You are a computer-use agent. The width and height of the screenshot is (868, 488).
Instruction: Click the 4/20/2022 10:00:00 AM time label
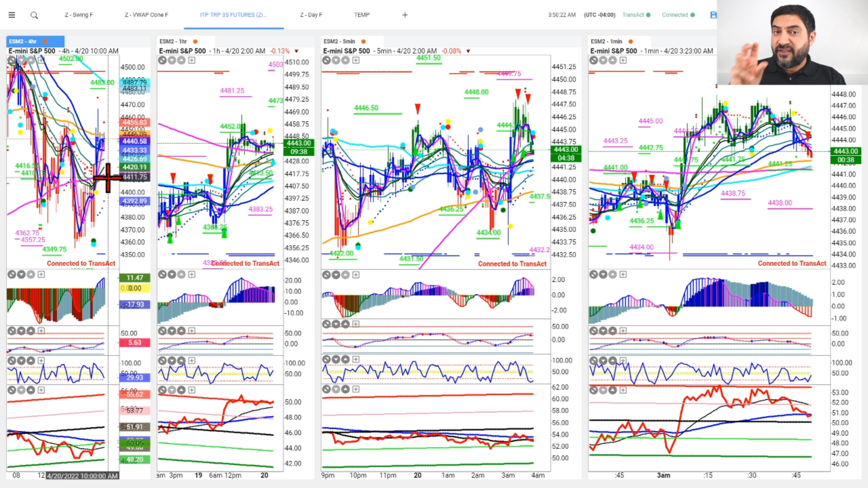click(82, 476)
